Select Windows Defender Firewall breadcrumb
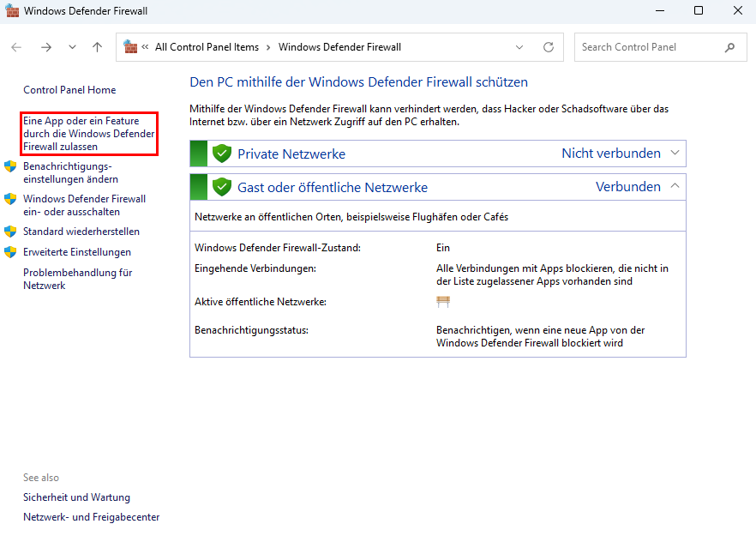 pos(339,47)
